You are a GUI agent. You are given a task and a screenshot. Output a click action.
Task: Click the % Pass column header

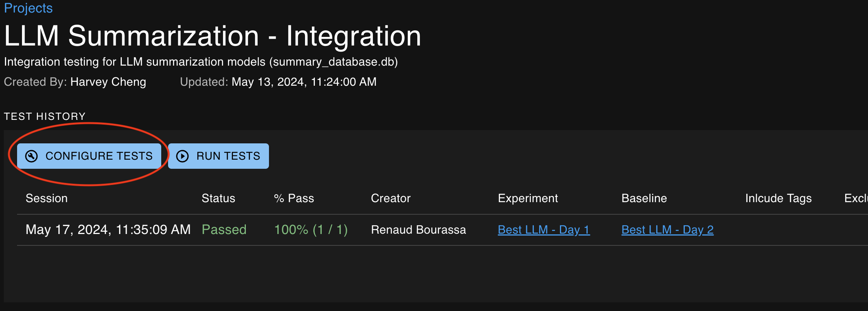(x=294, y=198)
